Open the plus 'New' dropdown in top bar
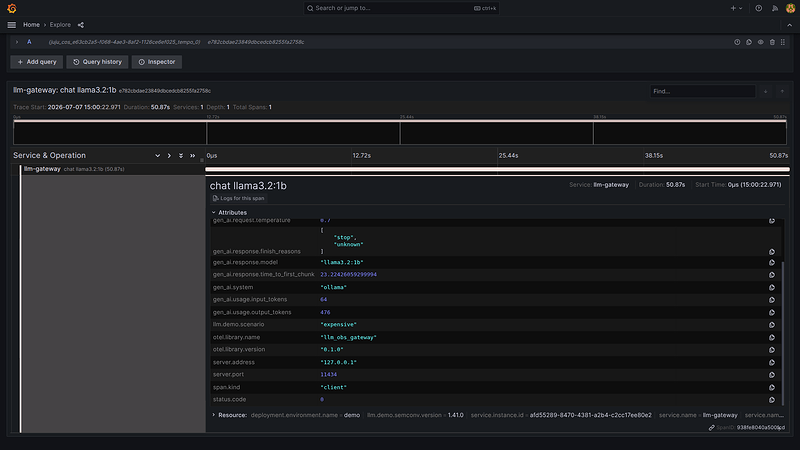This screenshot has height=450, width=800. 736,8
